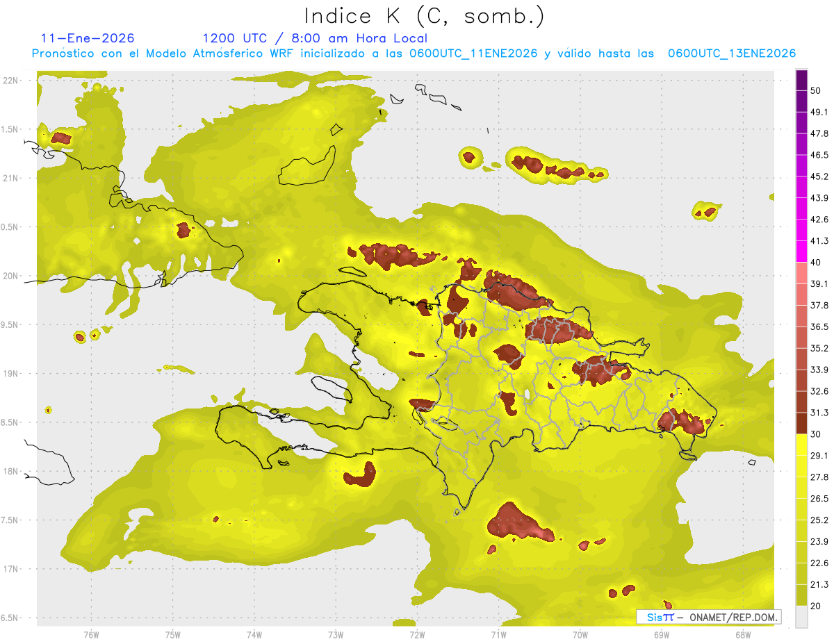The image size is (834, 644).
Task: Select the dark brown band between 30 and 31.3
Action: coord(801,423)
